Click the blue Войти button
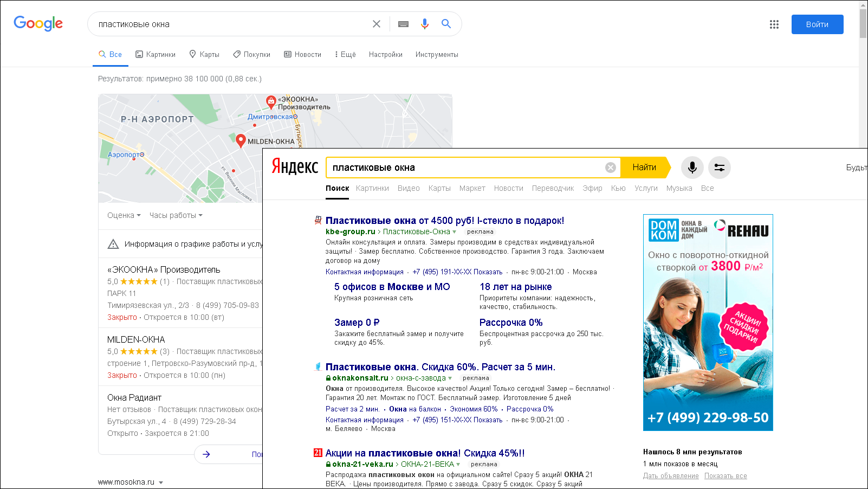Screen dimensions: 868x489 (817, 24)
